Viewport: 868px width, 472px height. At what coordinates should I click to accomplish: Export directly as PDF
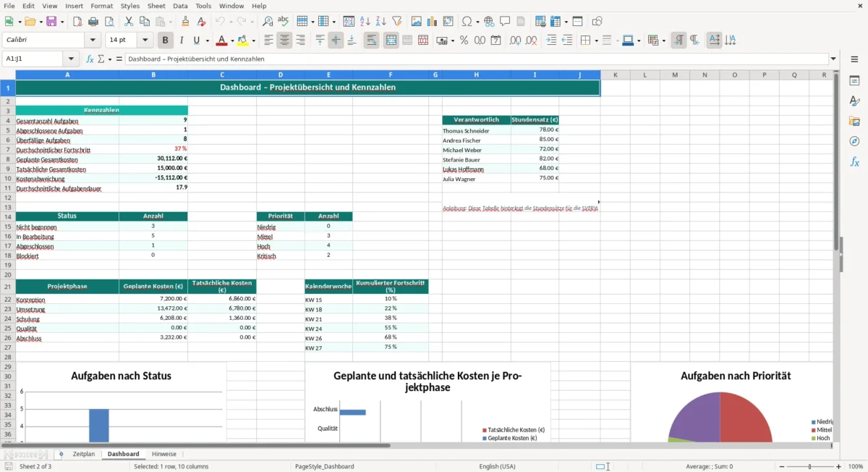pos(77,22)
